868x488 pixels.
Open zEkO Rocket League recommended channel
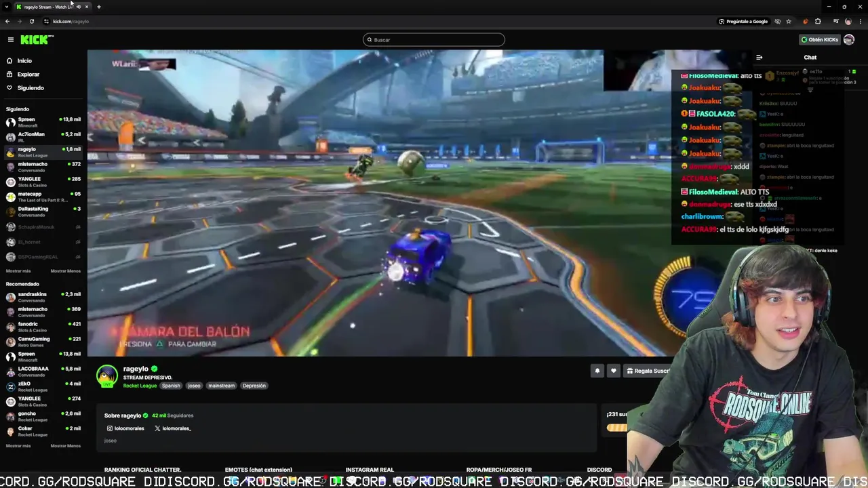coord(43,386)
